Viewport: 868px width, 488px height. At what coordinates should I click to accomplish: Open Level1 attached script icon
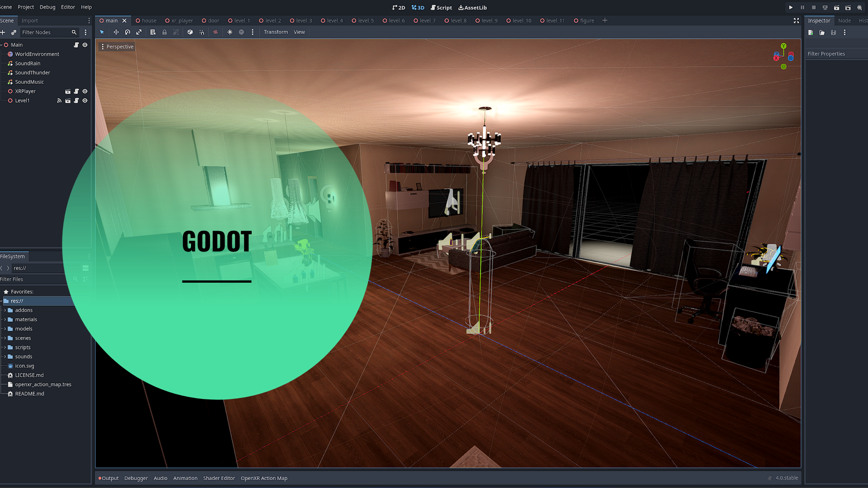point(76,100)
